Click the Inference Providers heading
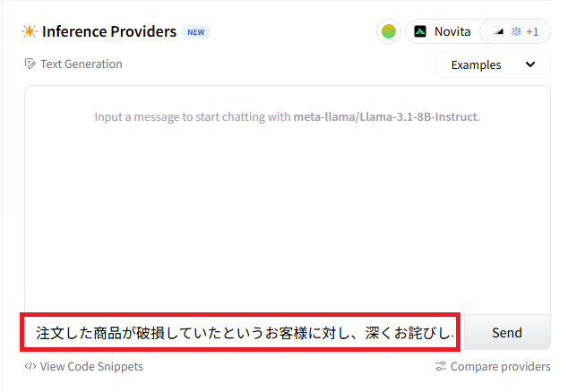 [109, 31]
